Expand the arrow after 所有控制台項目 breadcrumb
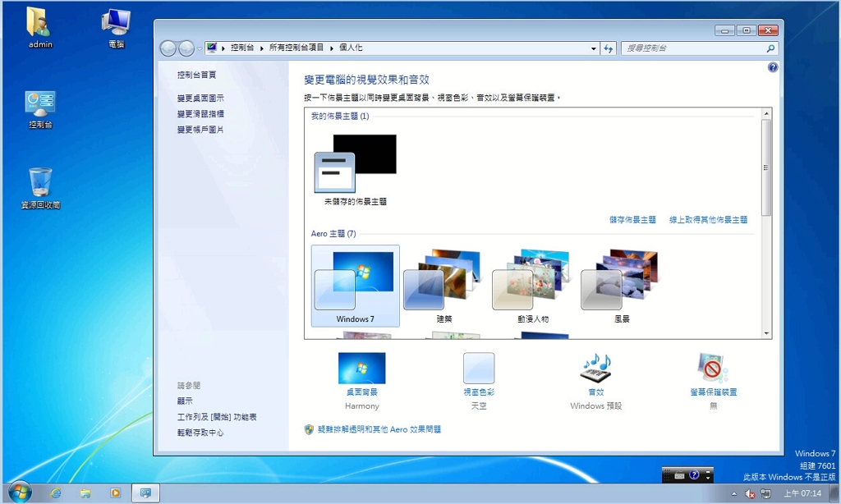 click(332, 48)
